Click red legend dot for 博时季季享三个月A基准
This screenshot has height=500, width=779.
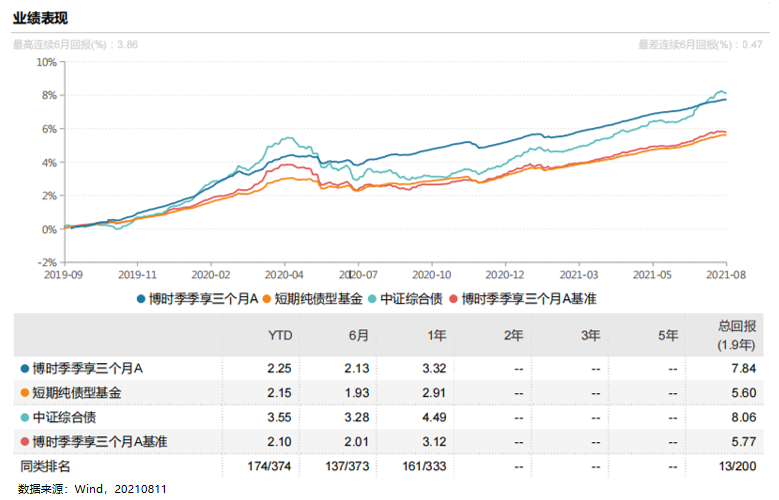point(453,298)
